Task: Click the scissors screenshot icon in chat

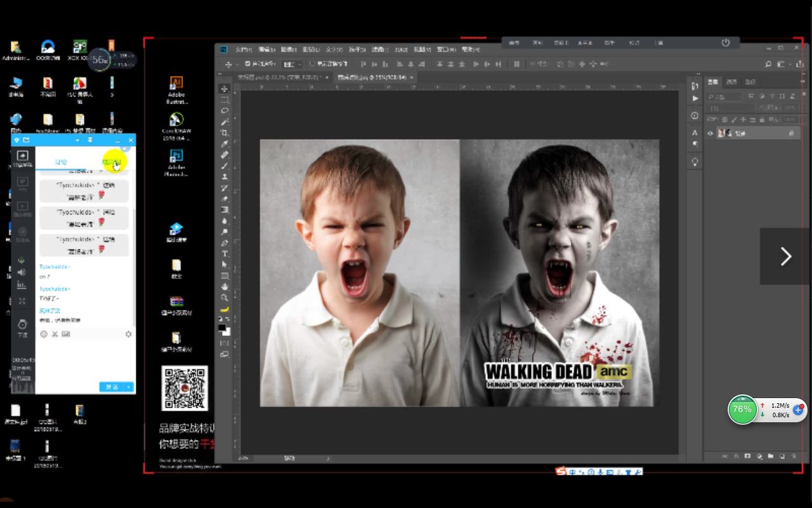Action: 55,334
